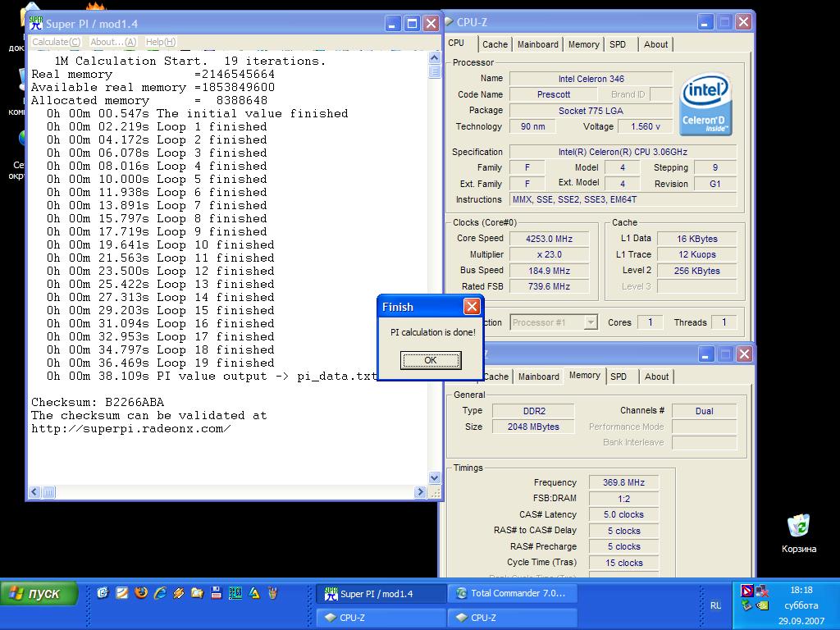Activate Super PI / mod1.4 taskbar button

[381, 594]
